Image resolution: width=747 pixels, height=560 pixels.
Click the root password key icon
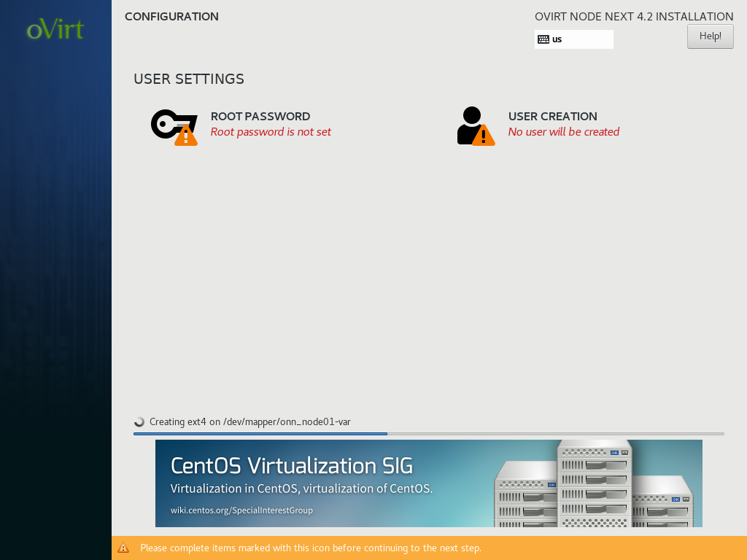click(174, 127)
